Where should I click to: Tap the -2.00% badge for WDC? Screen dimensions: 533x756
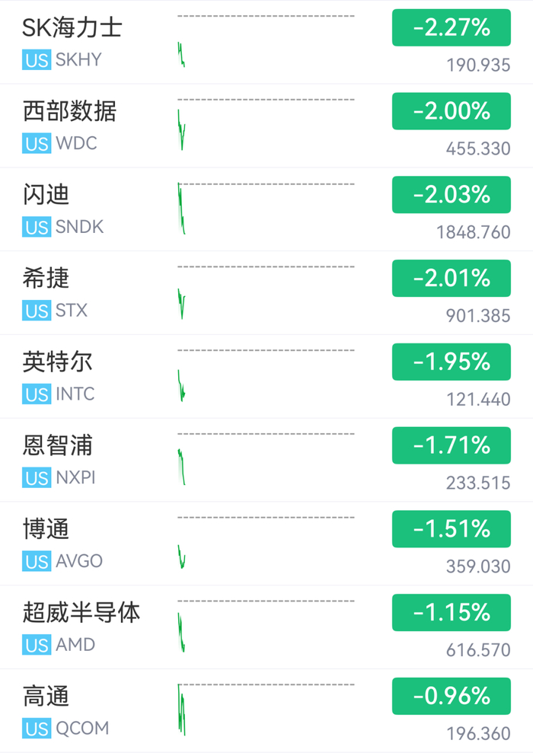451,111
